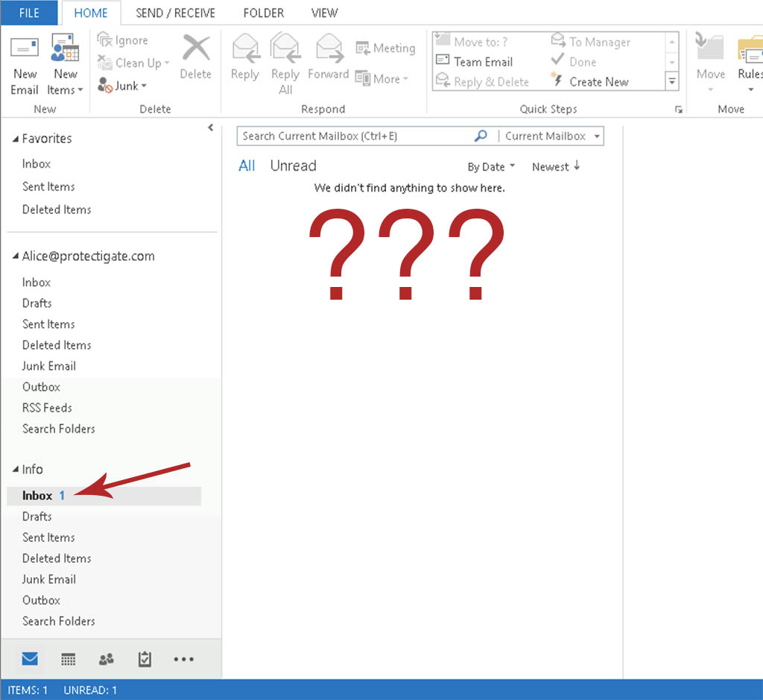
Task: Open the navigation options ellipsis
Action: (183, 659)
